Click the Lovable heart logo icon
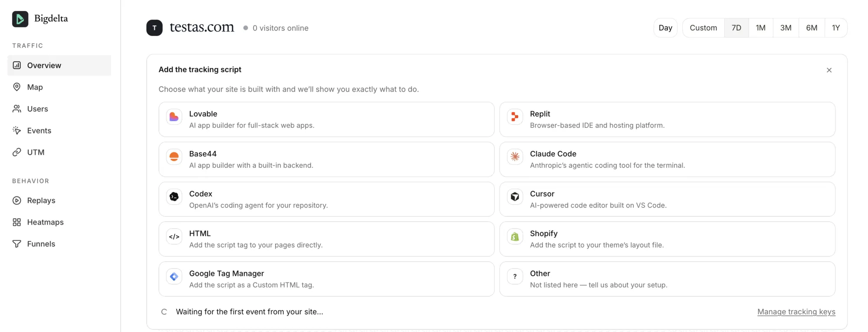This screenshot has height=332, width=868. (174, 117)
